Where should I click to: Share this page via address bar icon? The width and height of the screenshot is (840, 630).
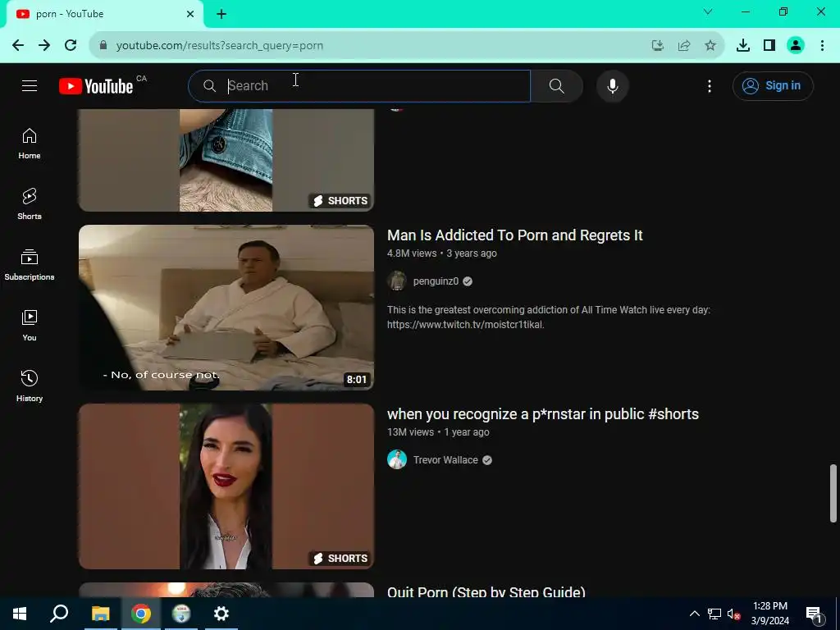[684, 46]
